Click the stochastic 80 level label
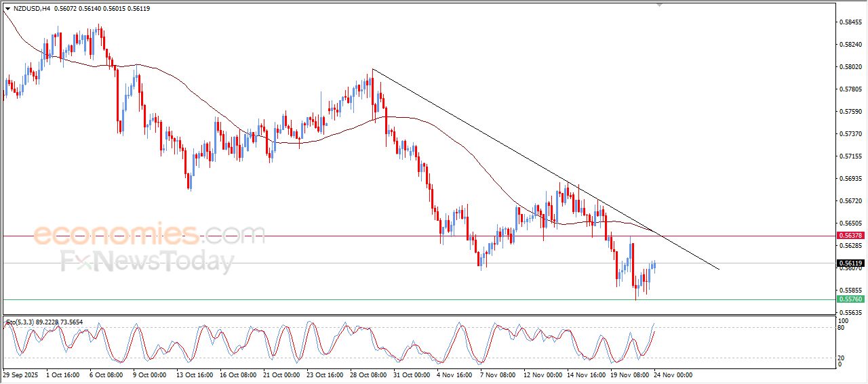The width and height of the screenshot is (868, 384). tap(844, 328)
